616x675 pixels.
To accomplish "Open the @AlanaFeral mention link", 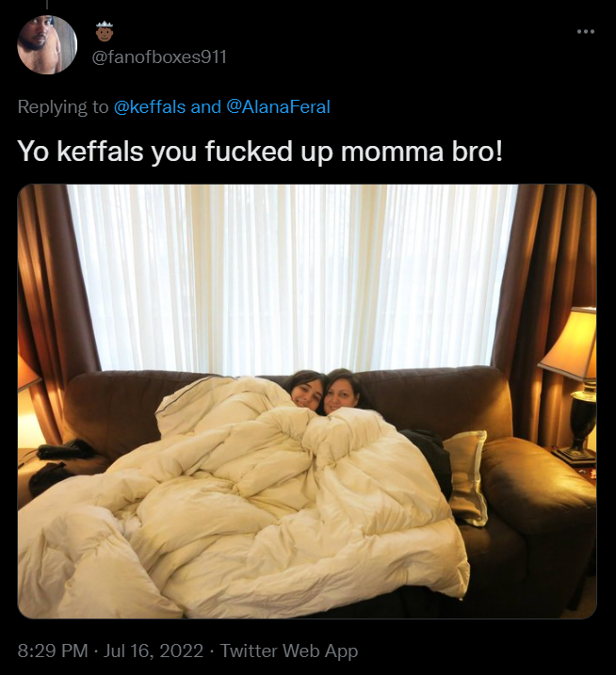I will [278, 106].
